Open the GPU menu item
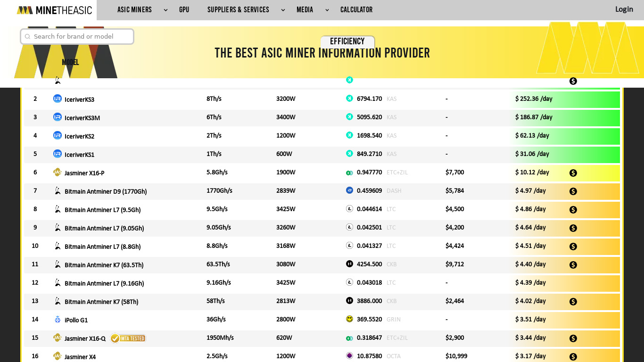644x362 pixels. tap(184, 10)
